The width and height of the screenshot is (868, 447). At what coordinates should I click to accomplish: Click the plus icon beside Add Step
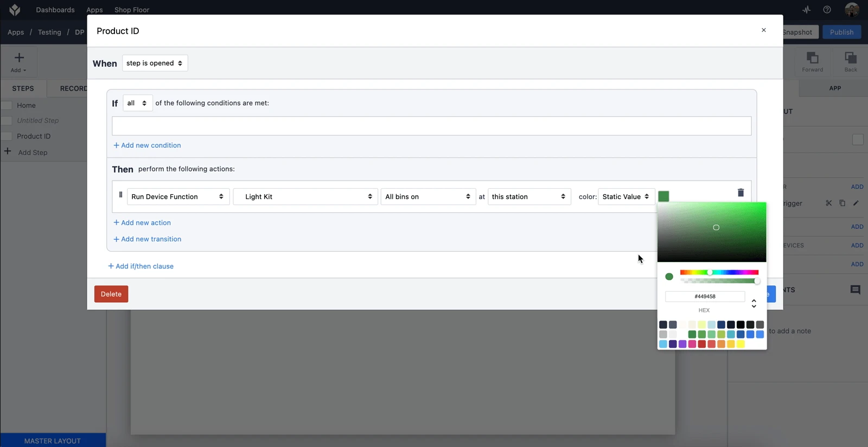8,151
